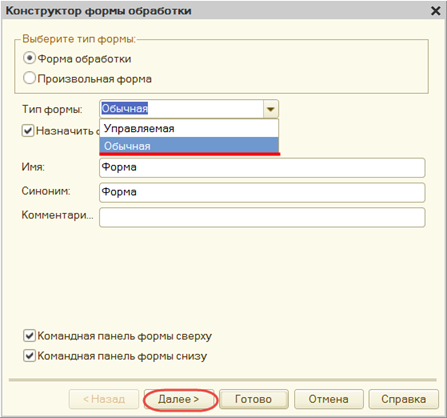Click the Далее > button
The image size is (447, 418).
pos(179,399)
